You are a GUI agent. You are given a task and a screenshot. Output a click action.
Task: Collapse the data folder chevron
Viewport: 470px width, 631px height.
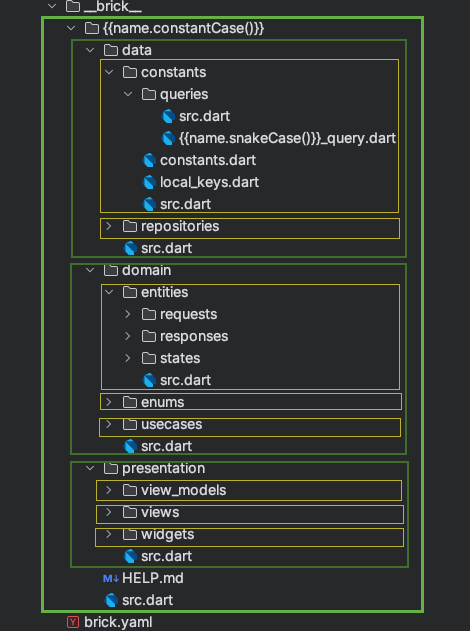click(x=90, y=50)
